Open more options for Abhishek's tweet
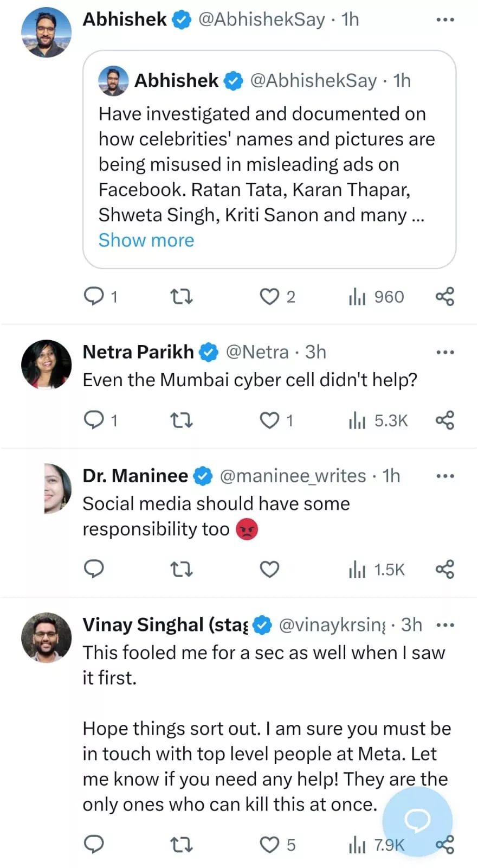Viewport: 478px width, 868px height. tap(445, 20)
